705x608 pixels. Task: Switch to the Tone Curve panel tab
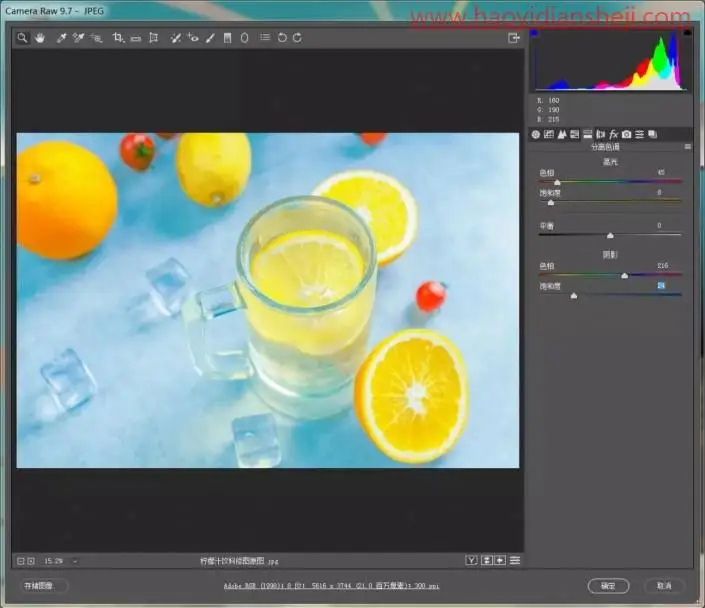click(x=549, y=134)
